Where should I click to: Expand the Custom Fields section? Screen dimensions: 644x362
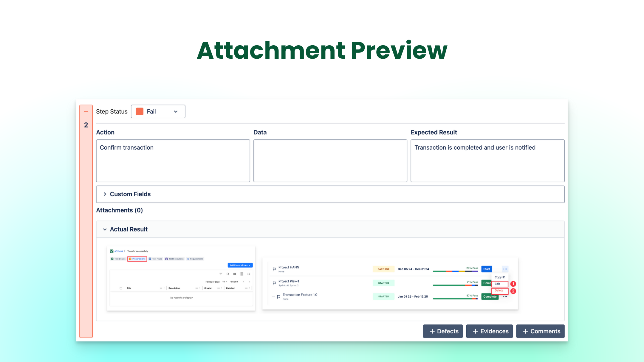click(105, 194)
